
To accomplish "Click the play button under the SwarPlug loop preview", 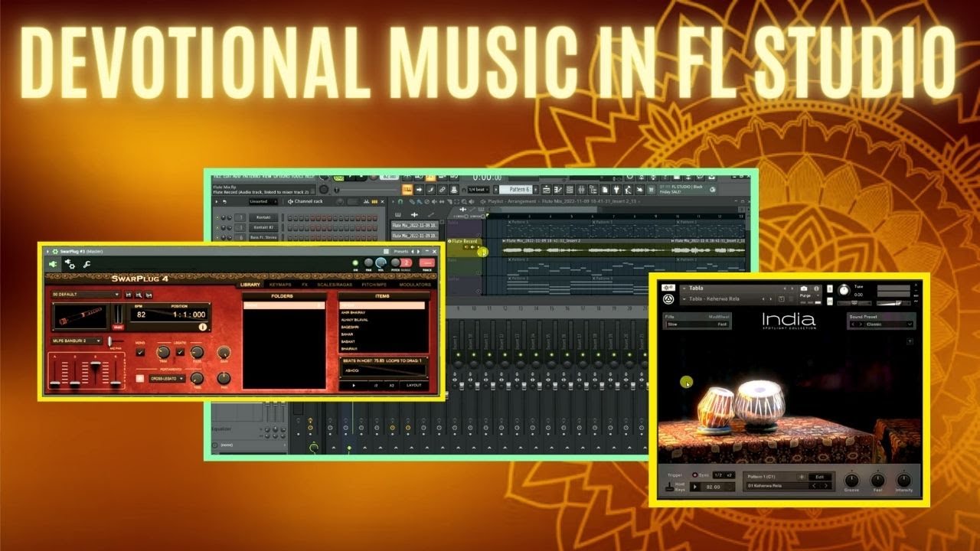I will [x=353, y=385].
